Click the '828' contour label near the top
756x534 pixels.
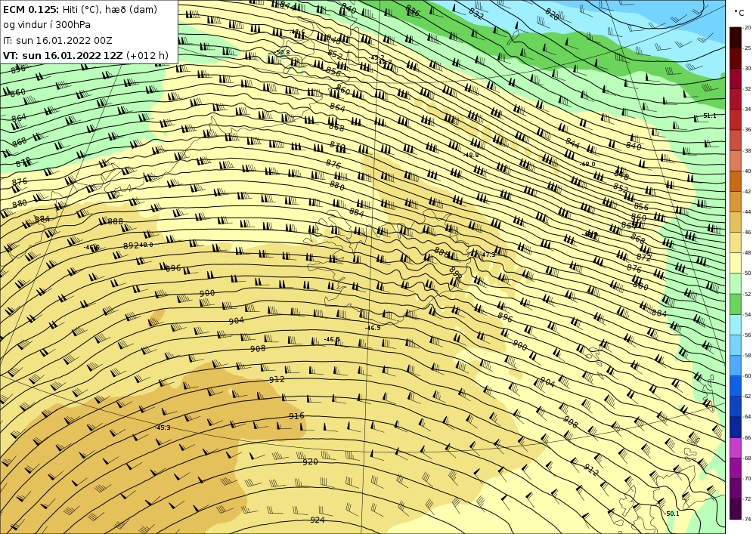click(552, 14)
